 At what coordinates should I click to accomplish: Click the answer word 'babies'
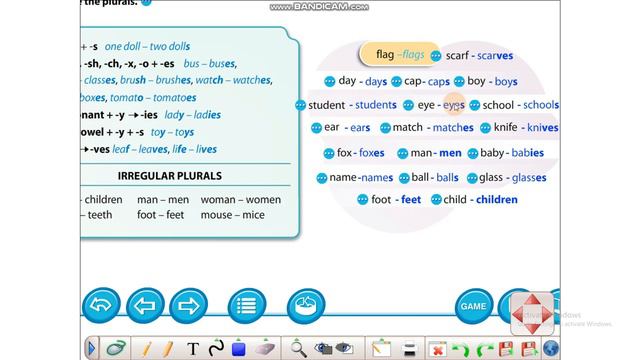tap(527, 153)
